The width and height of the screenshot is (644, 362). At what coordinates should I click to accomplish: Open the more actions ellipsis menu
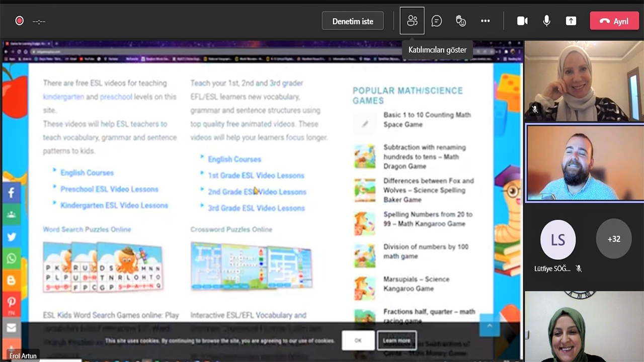[485, 21]
